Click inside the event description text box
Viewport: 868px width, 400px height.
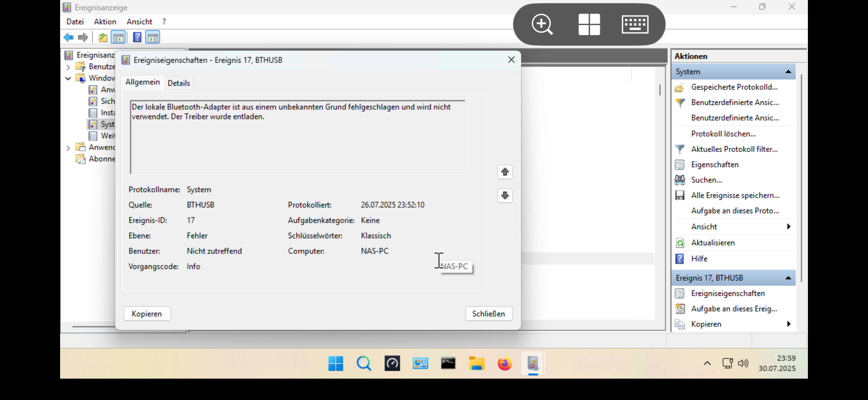pos(297,142)
